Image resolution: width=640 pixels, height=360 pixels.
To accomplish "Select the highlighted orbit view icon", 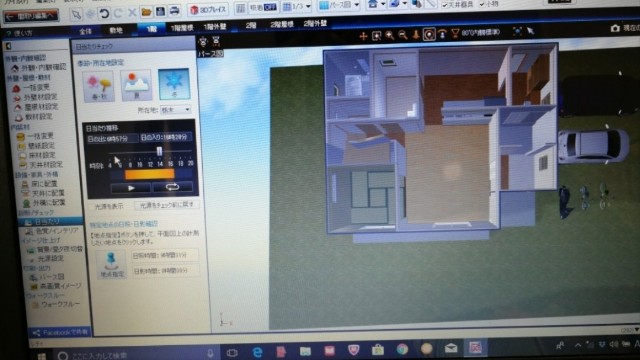I will point(429,34).
